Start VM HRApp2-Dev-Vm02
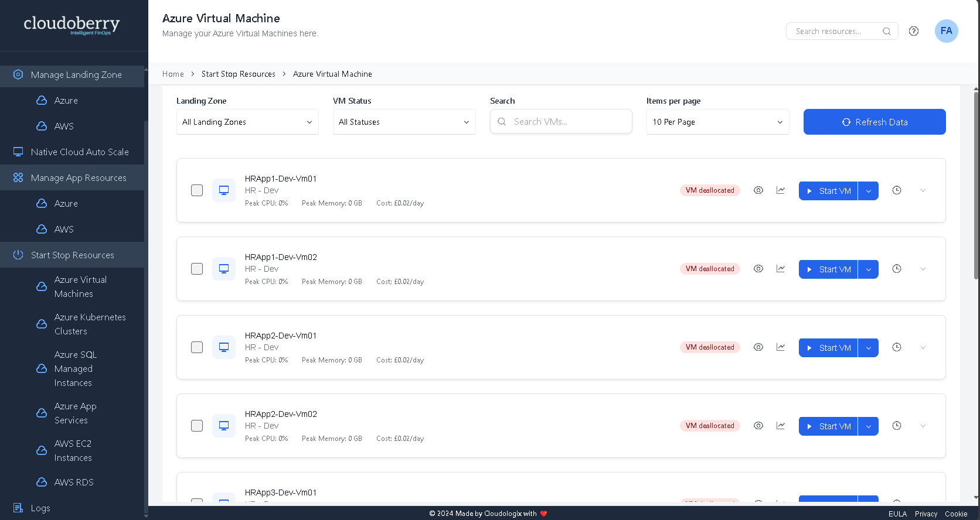 pyautogui.click(x=828, y=426)
